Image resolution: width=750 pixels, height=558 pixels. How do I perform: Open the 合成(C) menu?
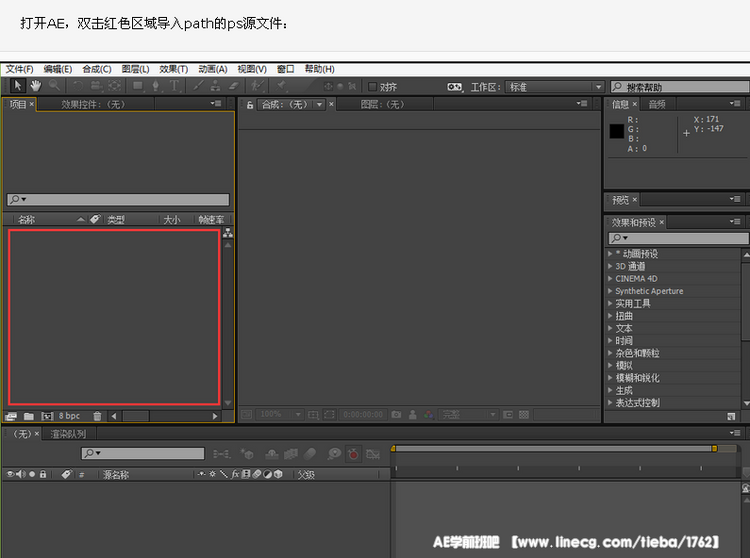tap(97, 69)
